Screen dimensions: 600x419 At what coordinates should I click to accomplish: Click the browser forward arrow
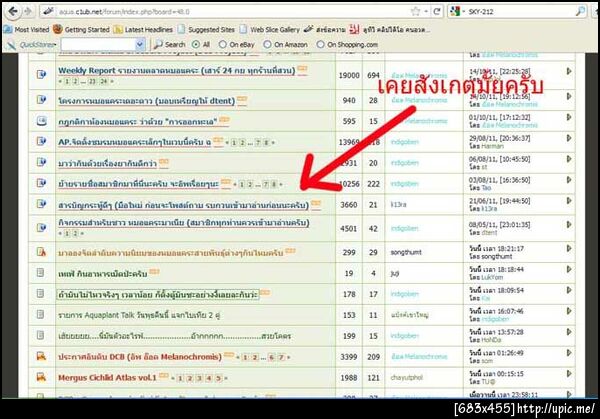coord(28,11)
